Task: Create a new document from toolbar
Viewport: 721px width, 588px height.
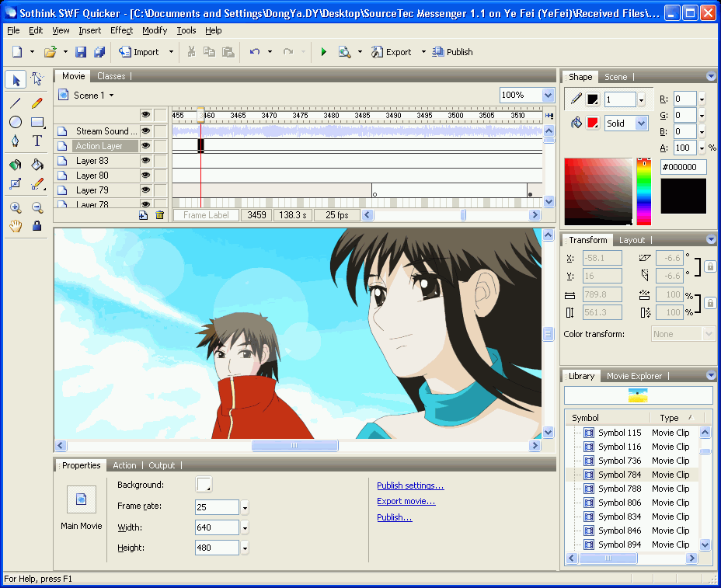Action: point(17,52)
